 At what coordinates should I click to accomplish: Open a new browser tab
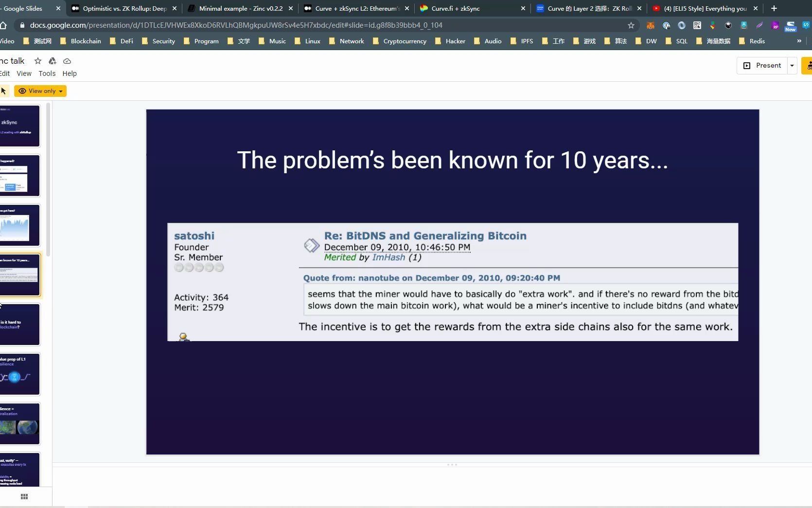(774, 8)
